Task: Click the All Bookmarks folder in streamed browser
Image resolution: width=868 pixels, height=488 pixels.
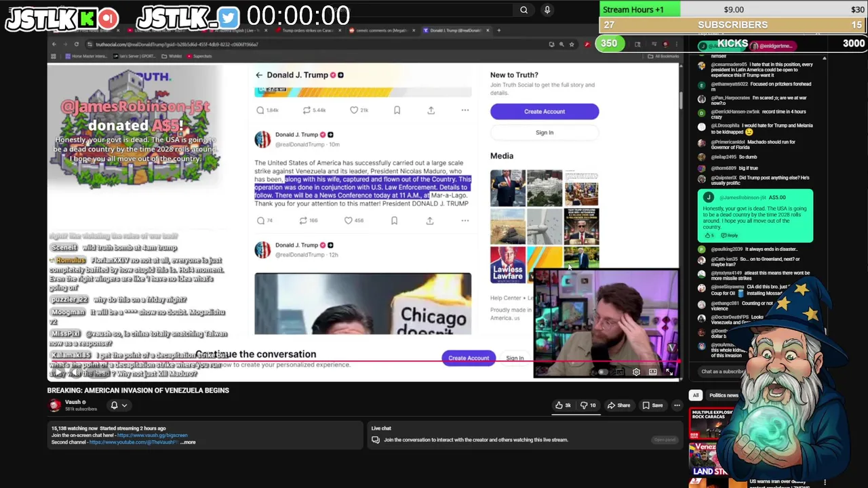Action: coord(663,56)
